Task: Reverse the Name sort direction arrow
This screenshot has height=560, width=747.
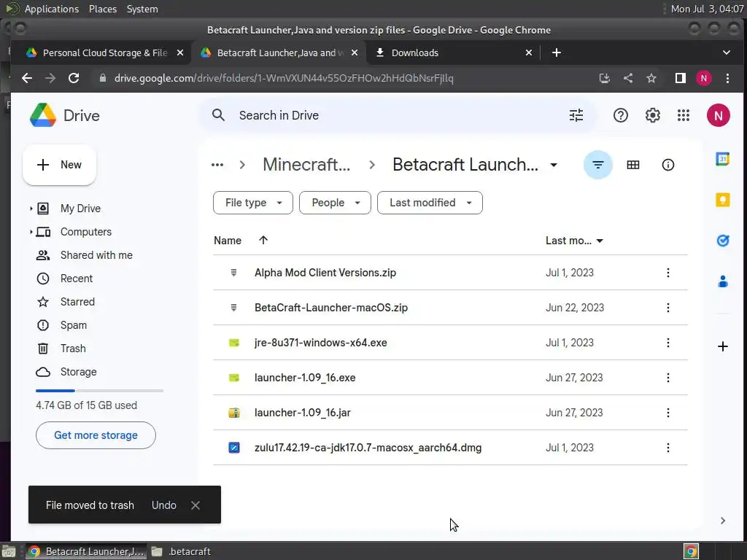Action: click(x=263, y=241)
